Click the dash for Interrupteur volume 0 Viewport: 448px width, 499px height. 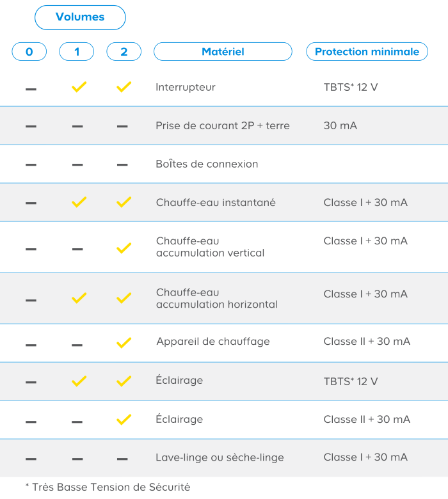pos(31,89)
